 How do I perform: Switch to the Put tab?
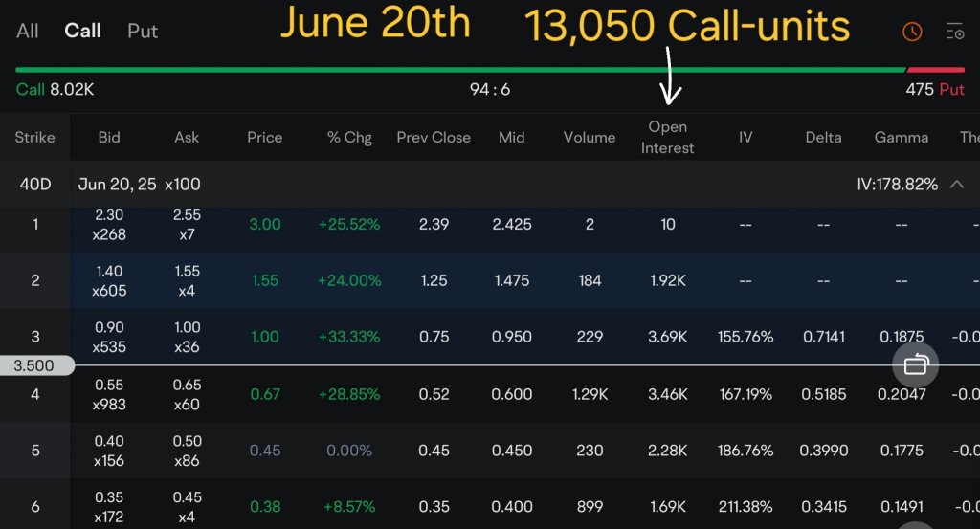(143, 31)
